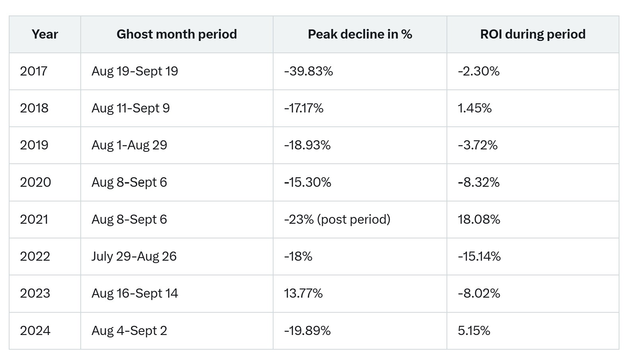The image size is (629, 364).
Task: Click the -39.83% peak decline value
Action: pos(309,72)
